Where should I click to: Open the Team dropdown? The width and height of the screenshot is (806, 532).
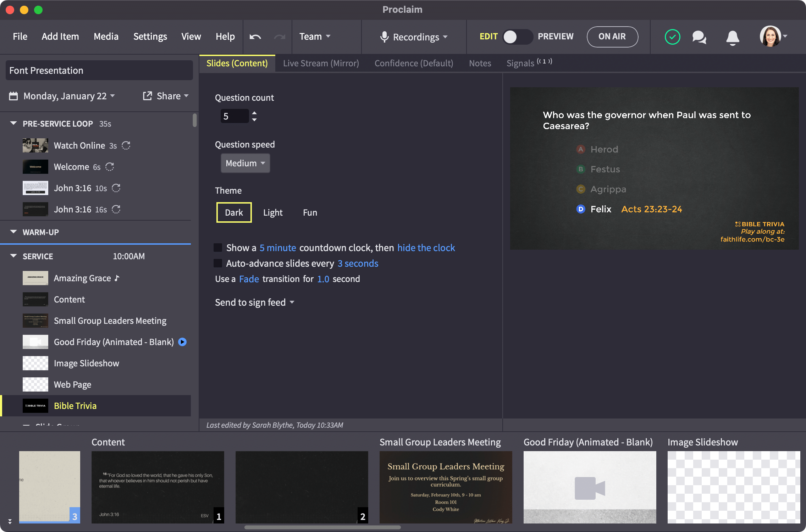coord(315,37)
